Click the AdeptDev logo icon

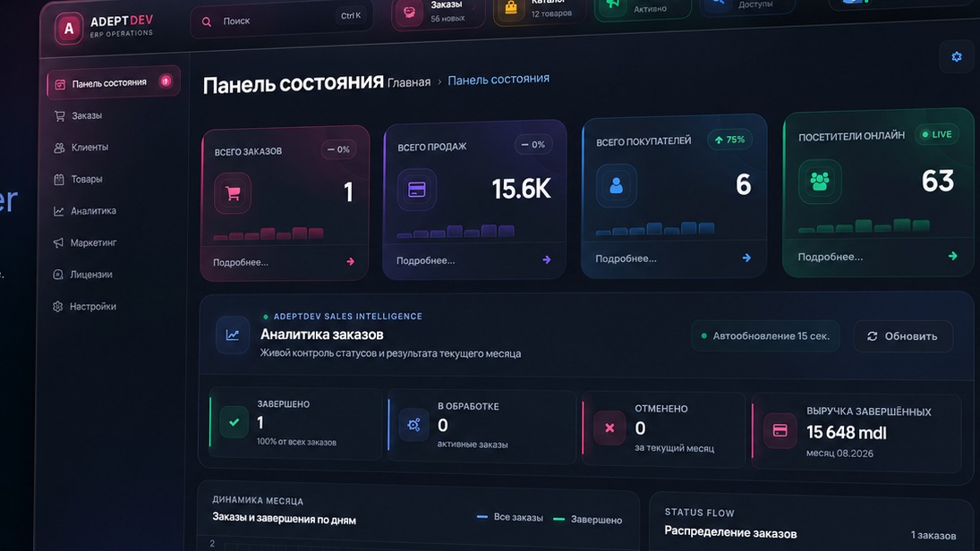pyautogui.click(x=69, y=28)
